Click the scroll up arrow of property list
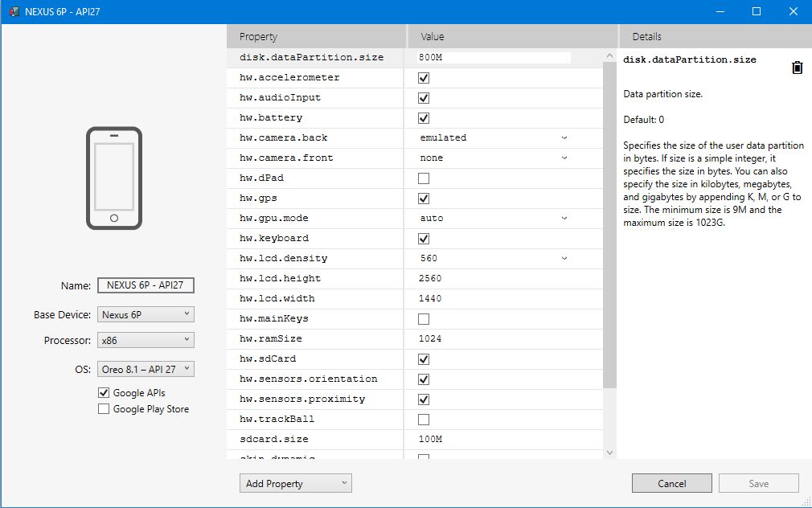Viewport: 812px width, 508px height. point(609,55)
